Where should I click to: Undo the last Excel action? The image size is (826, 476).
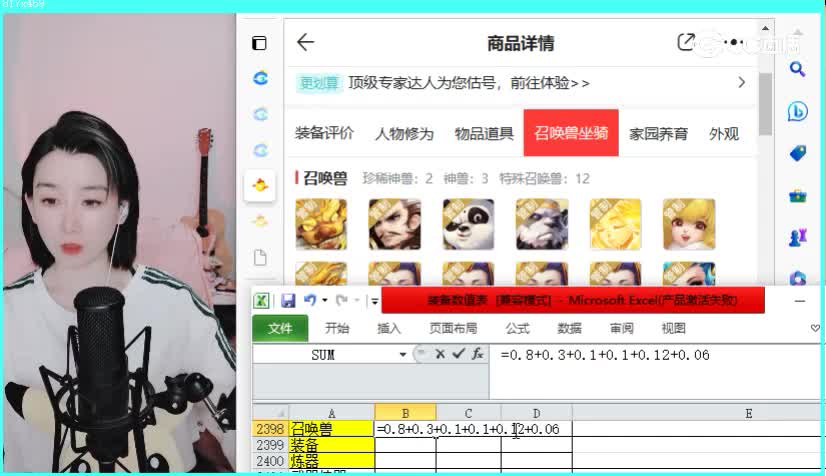[x=310, y=300]
